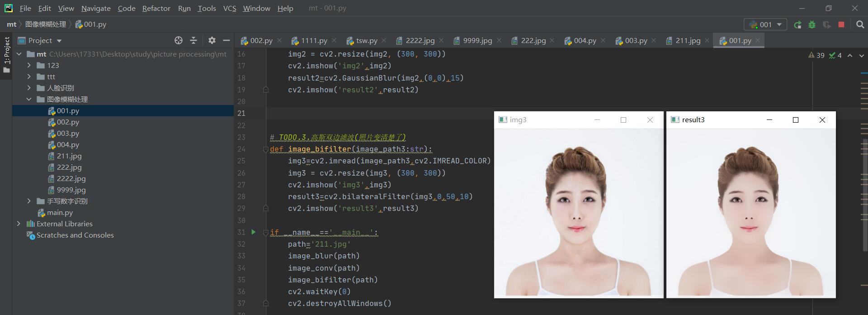Collapse the 图像模糊处理 folder

click(x=29, y=99)
